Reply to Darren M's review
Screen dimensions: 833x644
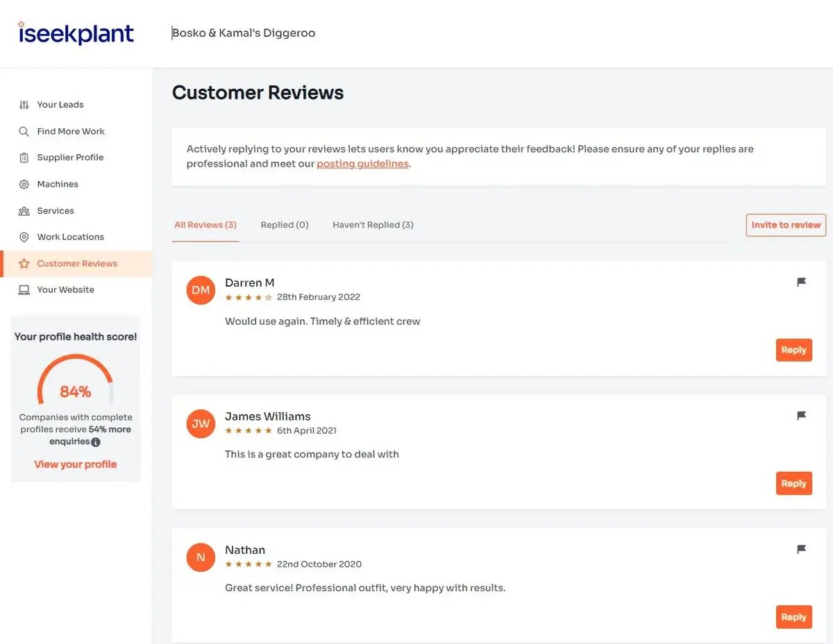tap(793, 350)
